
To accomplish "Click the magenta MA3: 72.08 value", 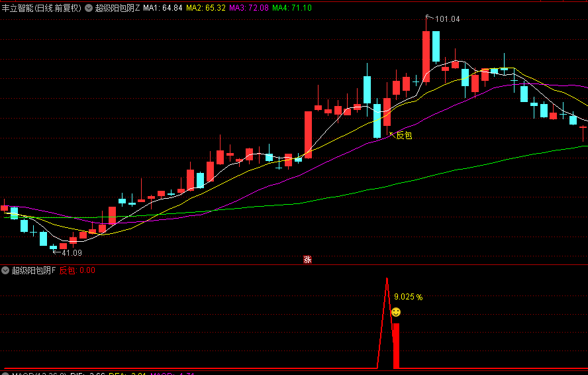I will point(249,8).
